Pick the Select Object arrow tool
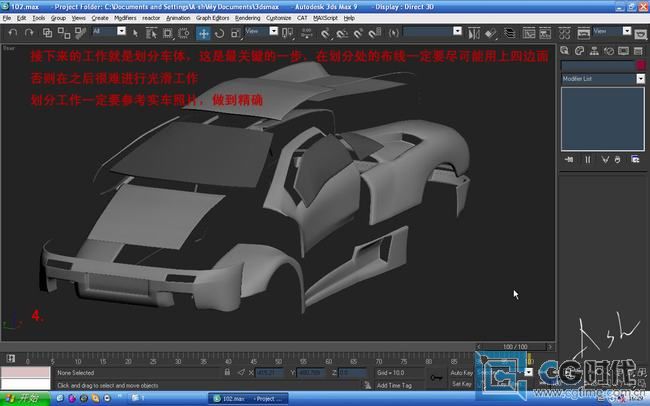650x406 pixels. 135,33
